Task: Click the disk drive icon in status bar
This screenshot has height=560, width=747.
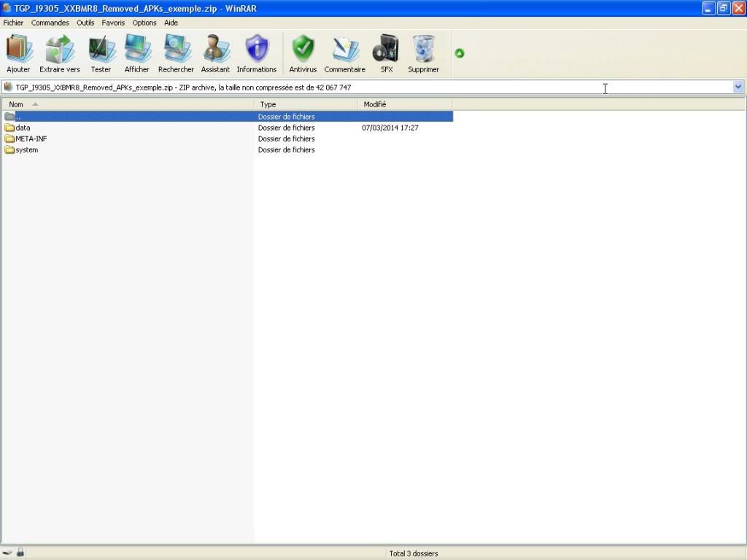Action: (x=7, y=553)
